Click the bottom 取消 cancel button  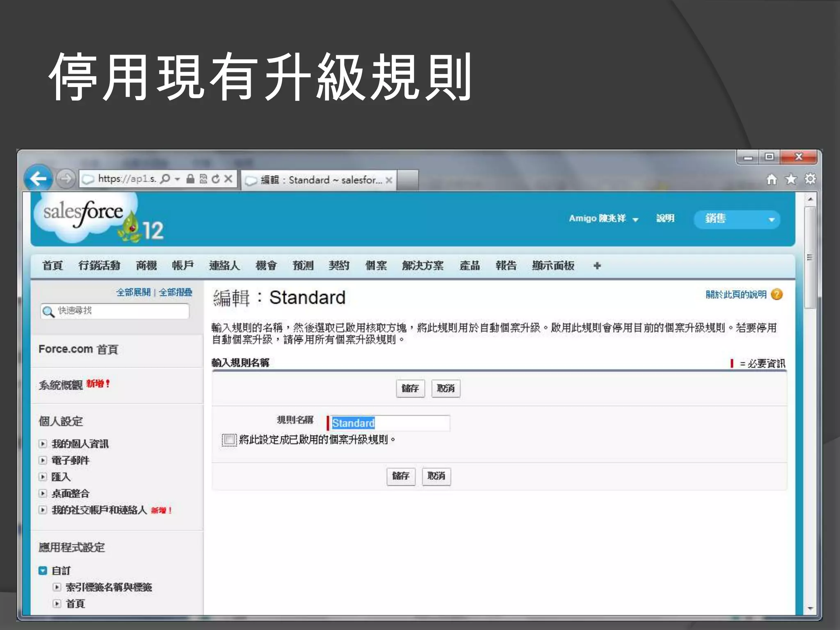pyautogui.click(x=436, y=476)
